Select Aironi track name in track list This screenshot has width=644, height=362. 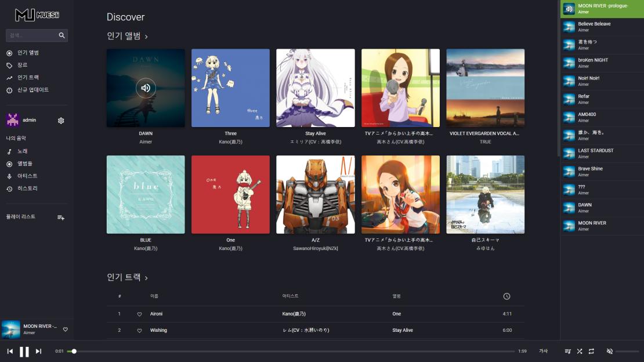pyautogui.click(x=156, y=314)
